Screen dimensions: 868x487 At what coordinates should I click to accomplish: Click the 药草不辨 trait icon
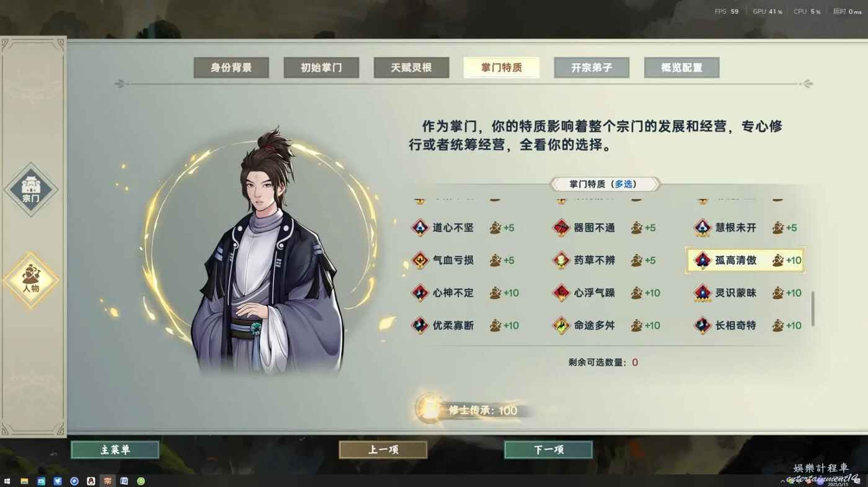[x=561, y=260]
